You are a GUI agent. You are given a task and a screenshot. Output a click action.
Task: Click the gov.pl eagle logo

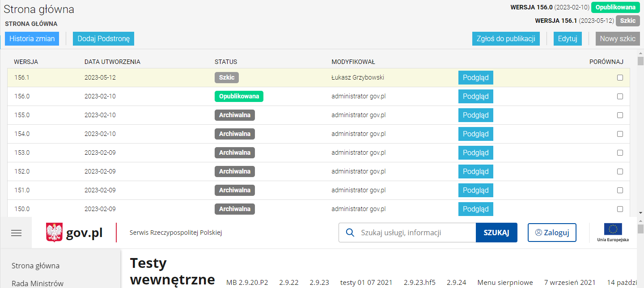(54, 233)
